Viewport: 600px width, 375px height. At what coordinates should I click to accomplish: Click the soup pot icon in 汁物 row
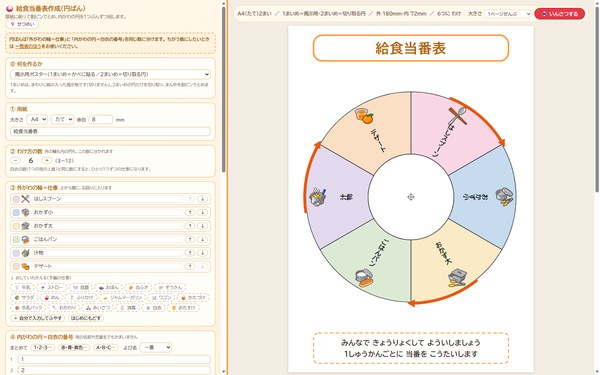(25, 253)
